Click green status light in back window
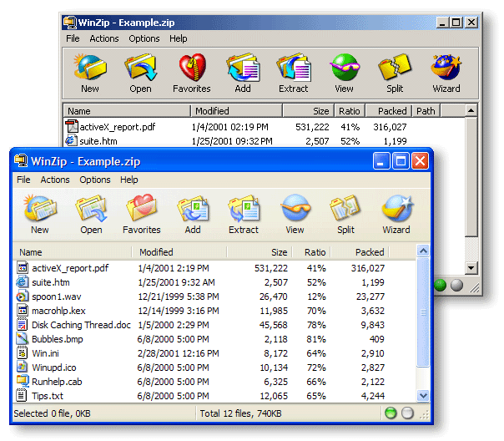 tap(440, 285)
